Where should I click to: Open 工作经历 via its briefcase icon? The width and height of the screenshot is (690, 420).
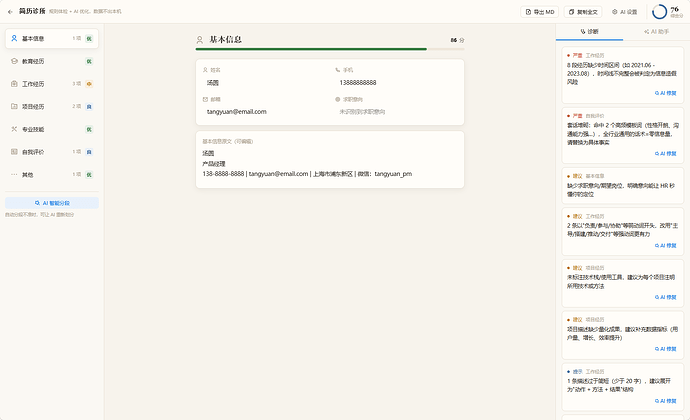point(14,84)
